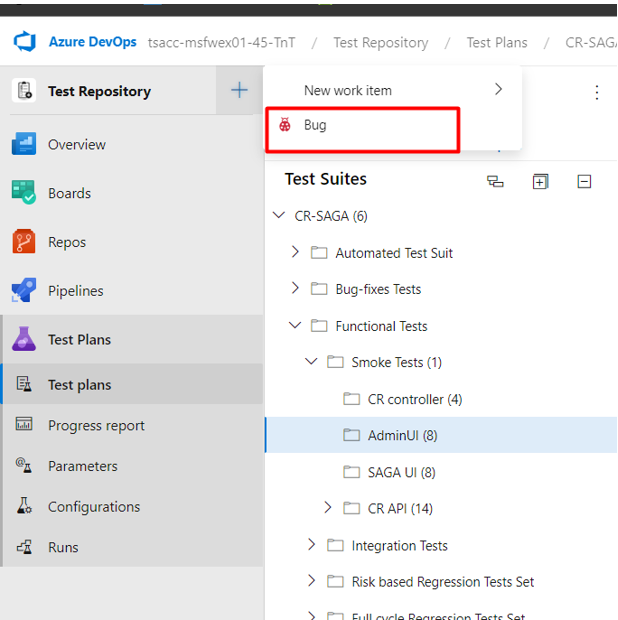Click the Azure DevOps brand link

(93, 42)
